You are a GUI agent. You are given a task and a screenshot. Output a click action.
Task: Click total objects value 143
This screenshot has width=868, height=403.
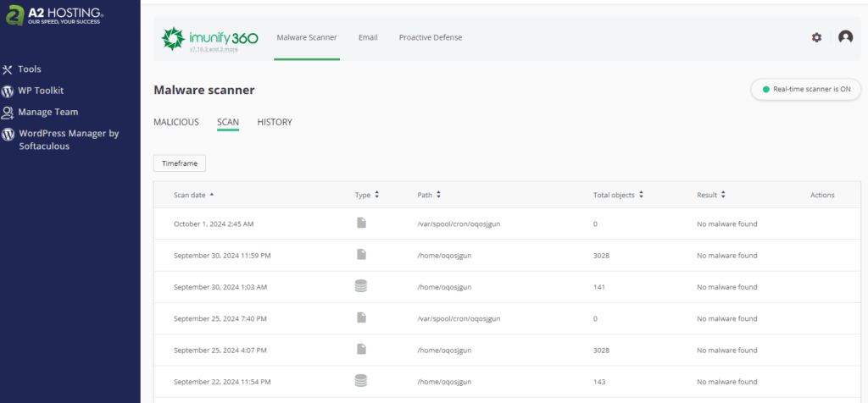[x=599, y=382]
